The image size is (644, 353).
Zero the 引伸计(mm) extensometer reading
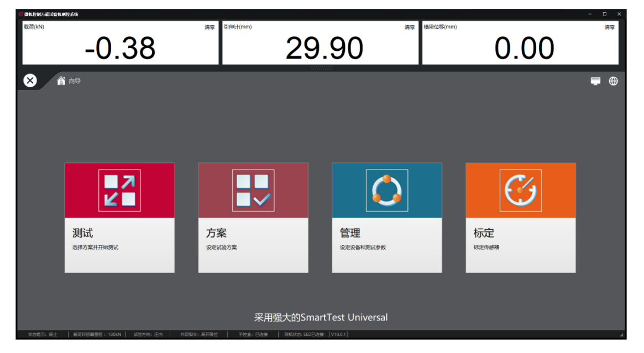(409, 28)
